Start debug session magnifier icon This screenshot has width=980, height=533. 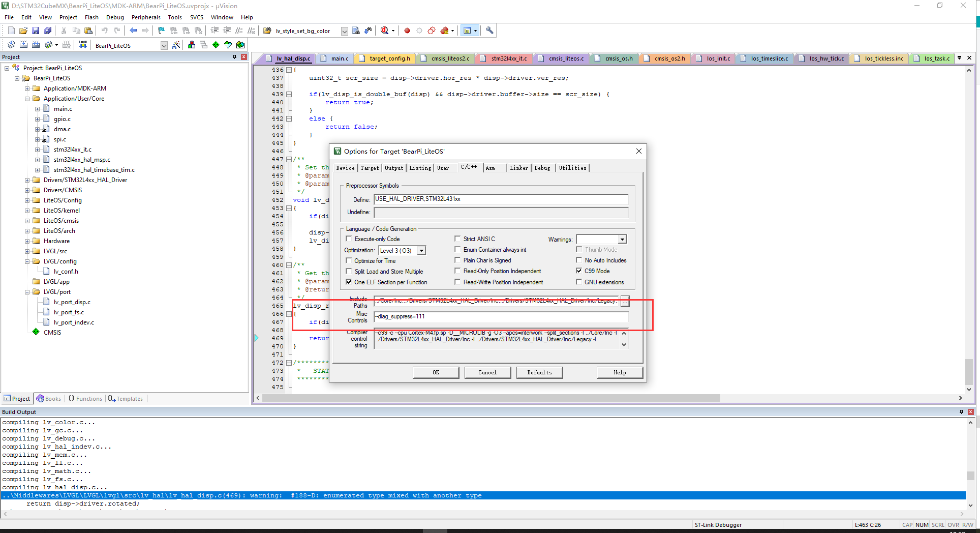click(x=385, y=31)
